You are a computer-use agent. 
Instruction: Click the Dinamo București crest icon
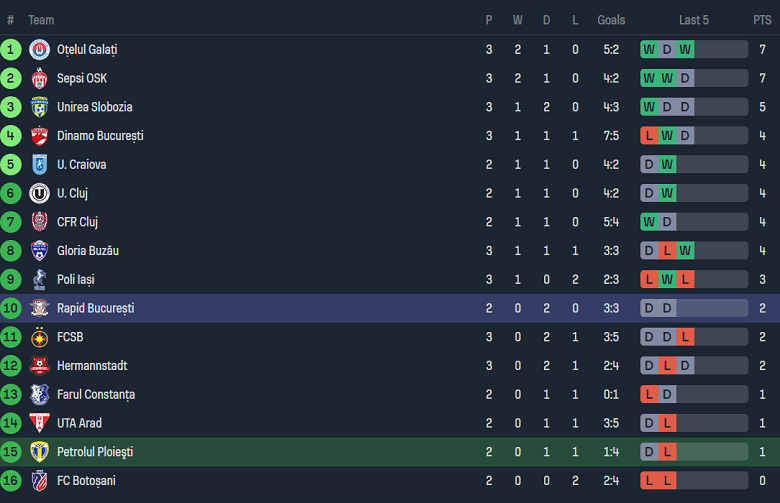[x=39, y=136]
